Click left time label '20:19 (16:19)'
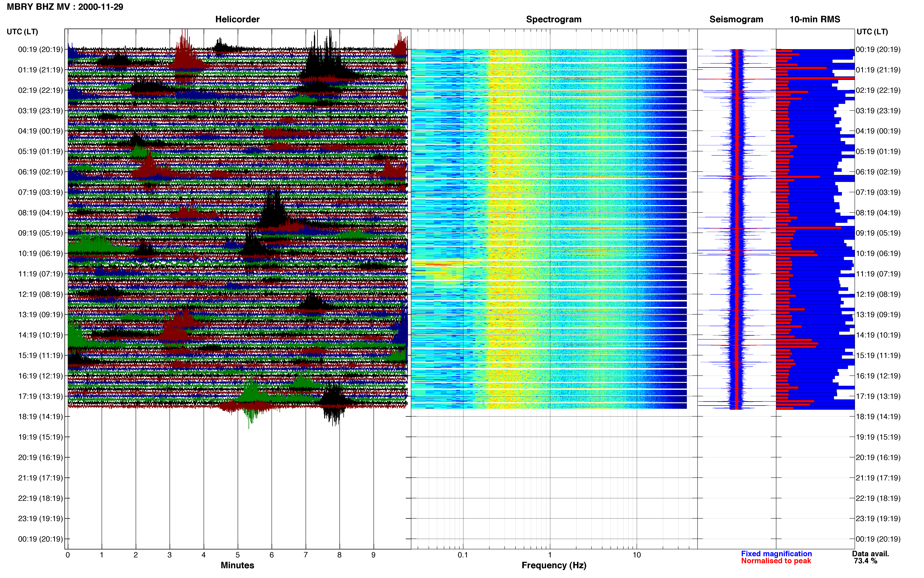 pyautogui.click(x=41, y=458)
